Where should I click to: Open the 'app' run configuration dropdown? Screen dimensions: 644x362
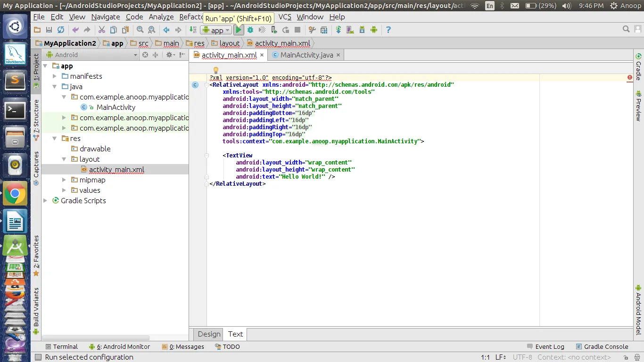click(216, 30)
